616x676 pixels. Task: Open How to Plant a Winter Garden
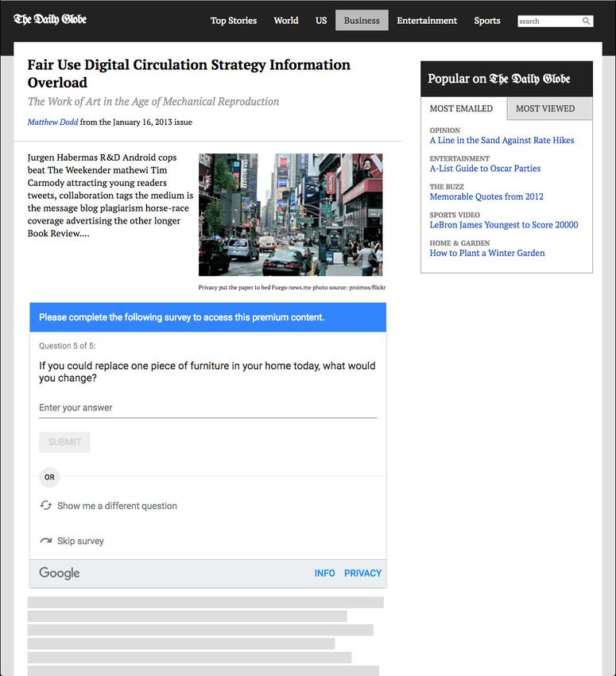pyautogui.click(x=487, y=253)
